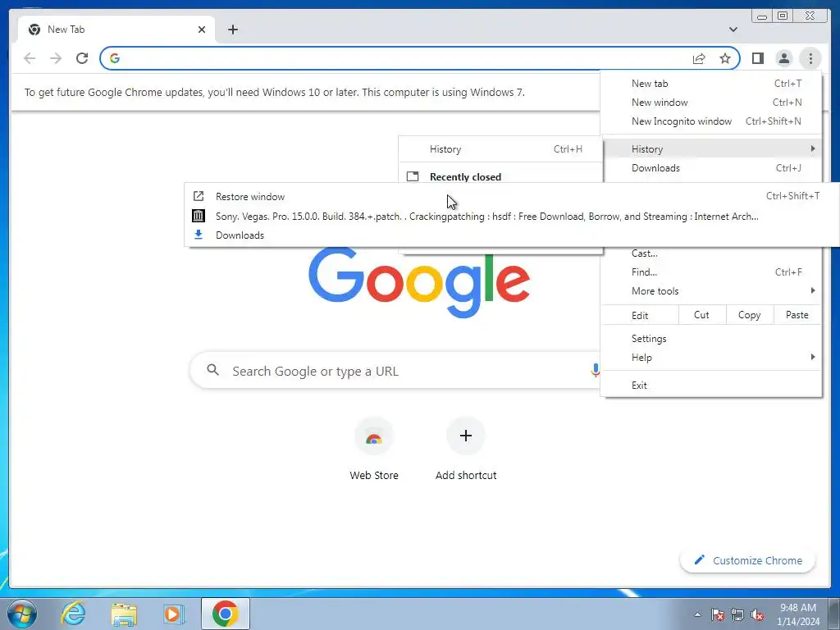Open a New Incognito window
This screenshot has height=630, width=840.
[x=711, y=121]
